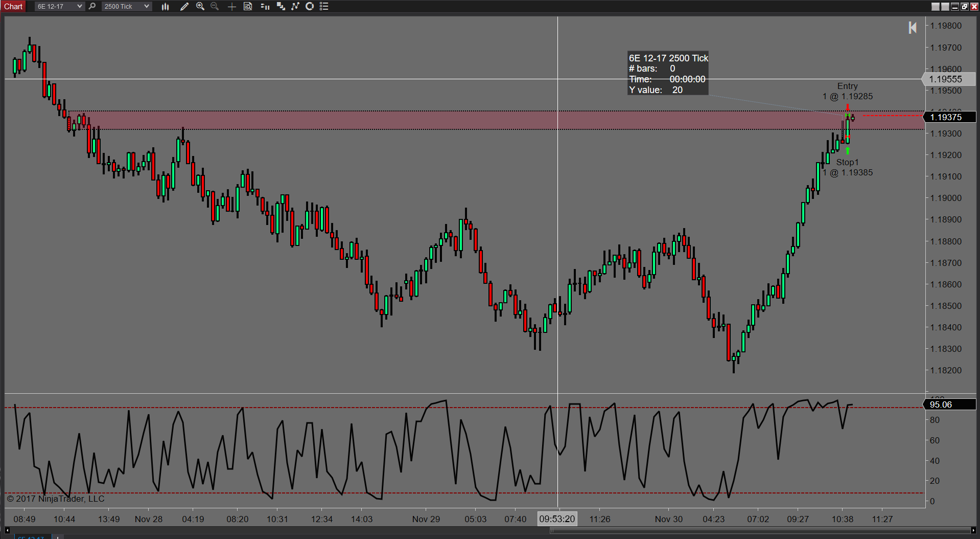Select the crosshair cursor tool
The image size is (980, 539).
click(231, 7)
